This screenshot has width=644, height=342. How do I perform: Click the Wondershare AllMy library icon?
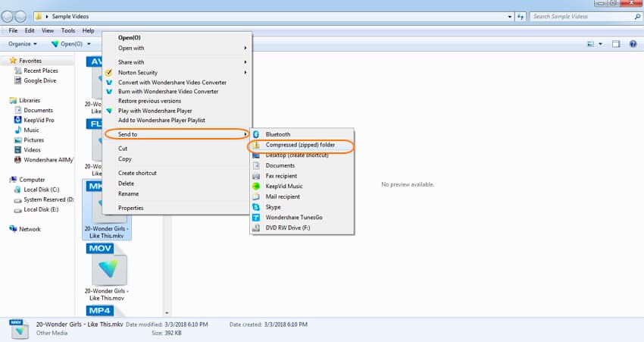[x=17, y=159]
